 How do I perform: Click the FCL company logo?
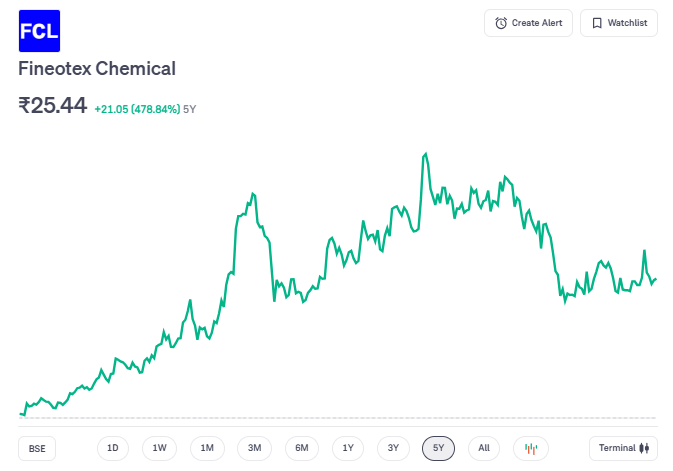[x=39, y=30]
